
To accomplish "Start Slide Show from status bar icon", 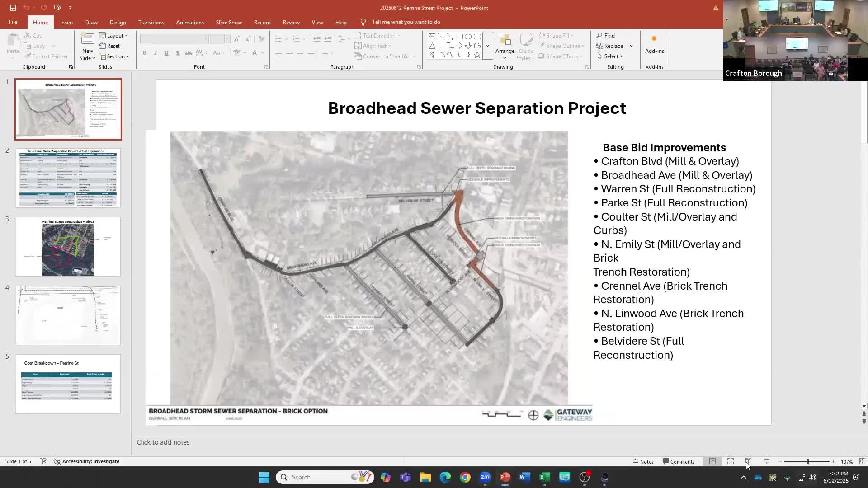I will click(x=766, y=461).
